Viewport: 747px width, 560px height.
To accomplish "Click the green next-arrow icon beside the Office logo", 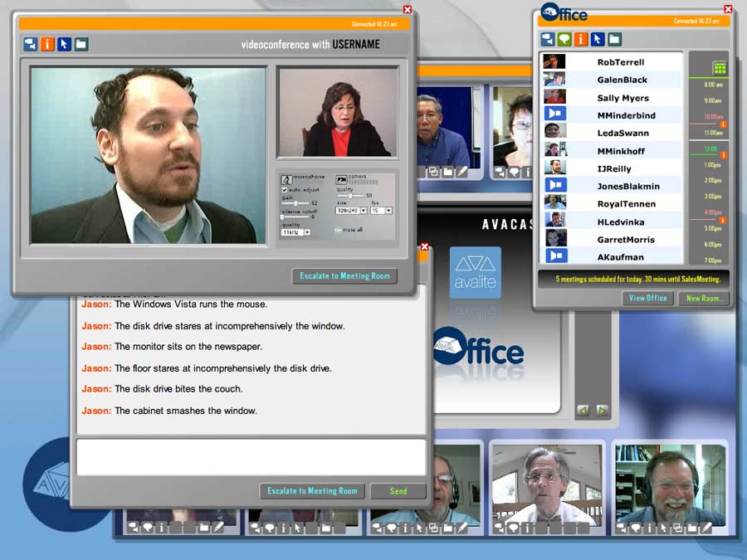I will (x=603, y=411).
